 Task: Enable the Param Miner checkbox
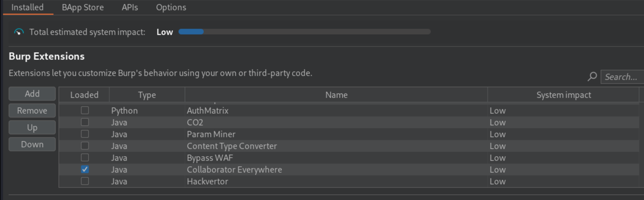pyautogui.click(x=85, y=134)
